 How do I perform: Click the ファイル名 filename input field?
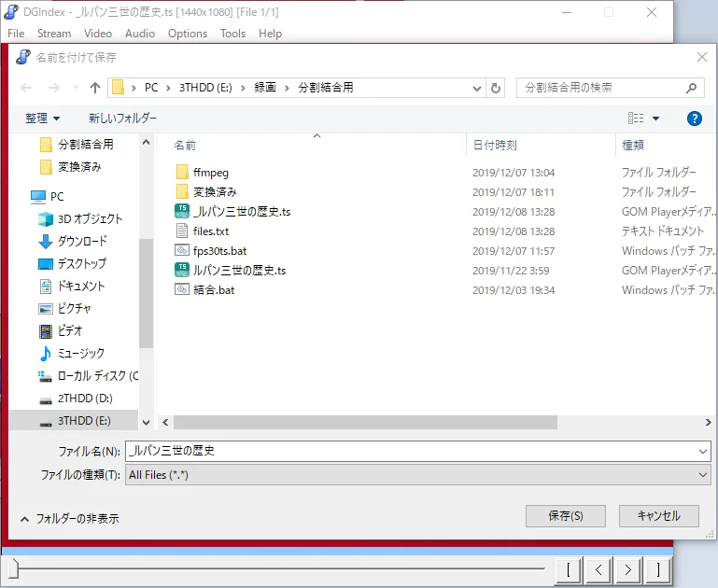pyautogui.click(x=411, y=451)
